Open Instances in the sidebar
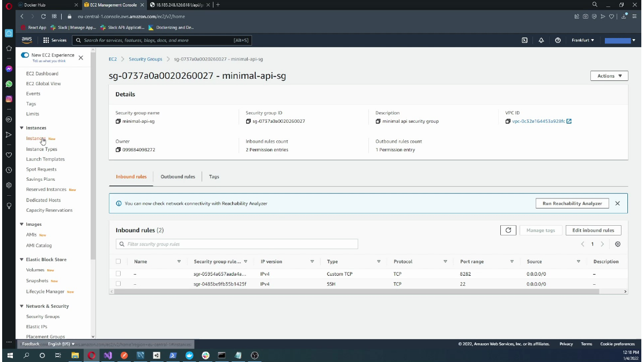Image resolution: width=644 pixels, height=362 pixels. coord(36,138)
